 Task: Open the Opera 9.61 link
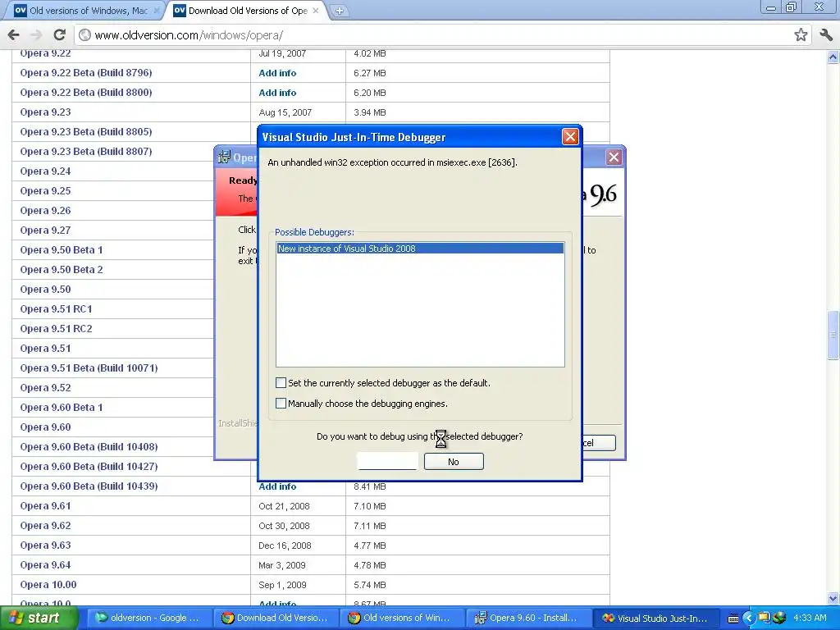(46, 506)
